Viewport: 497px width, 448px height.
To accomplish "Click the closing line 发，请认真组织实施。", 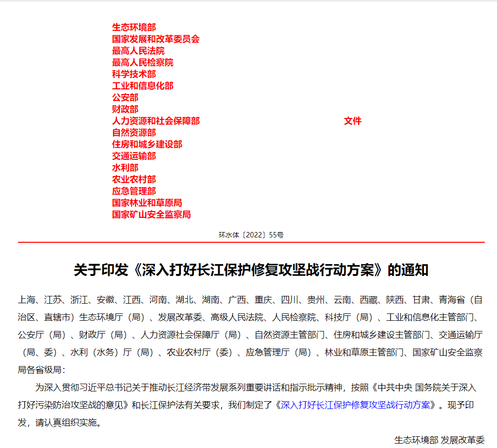I will point(59,423).
